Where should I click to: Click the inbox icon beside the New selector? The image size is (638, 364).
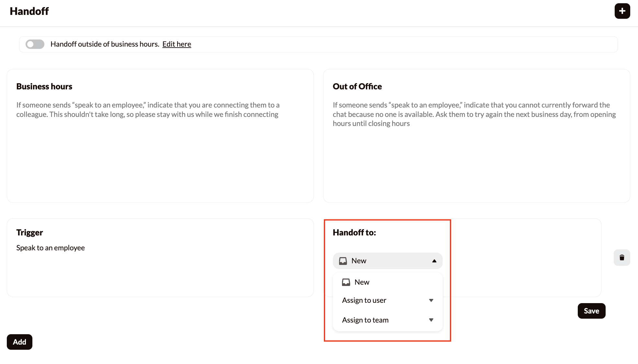pos(343,261)
